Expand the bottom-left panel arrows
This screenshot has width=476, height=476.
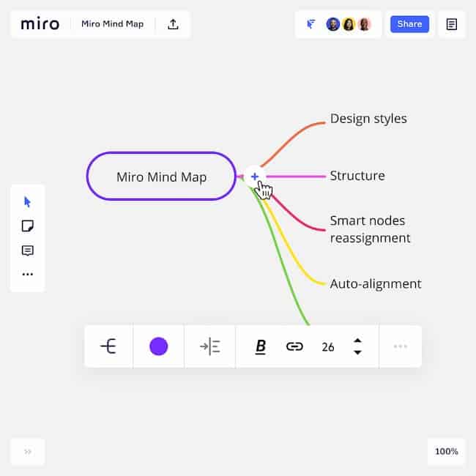point(28,452)
